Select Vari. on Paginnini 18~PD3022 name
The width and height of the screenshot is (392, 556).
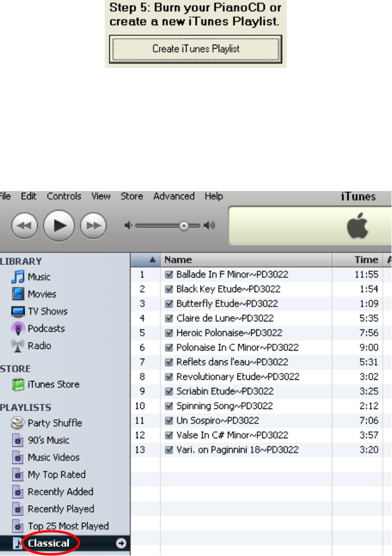click(237, 450)
